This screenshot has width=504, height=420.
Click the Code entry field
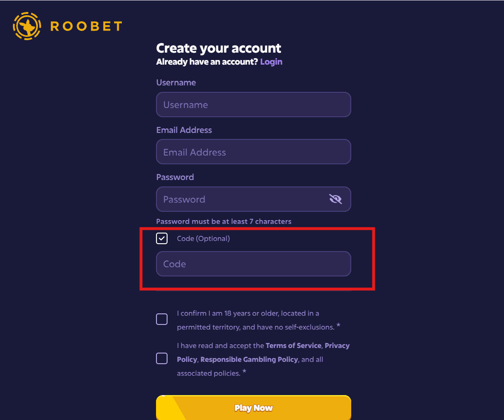click(x=253, y=264)
